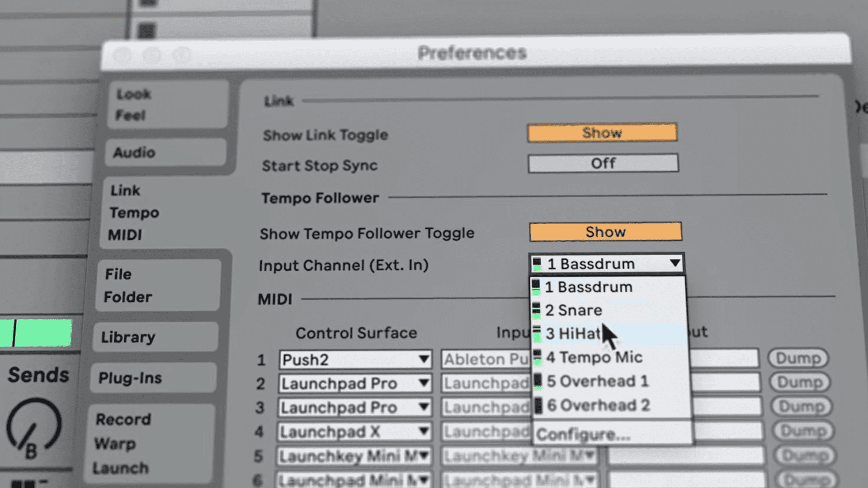This screenshot has width=868, height=488.
Task: Click the output field in row 5
Action: (x=686, y=456)
